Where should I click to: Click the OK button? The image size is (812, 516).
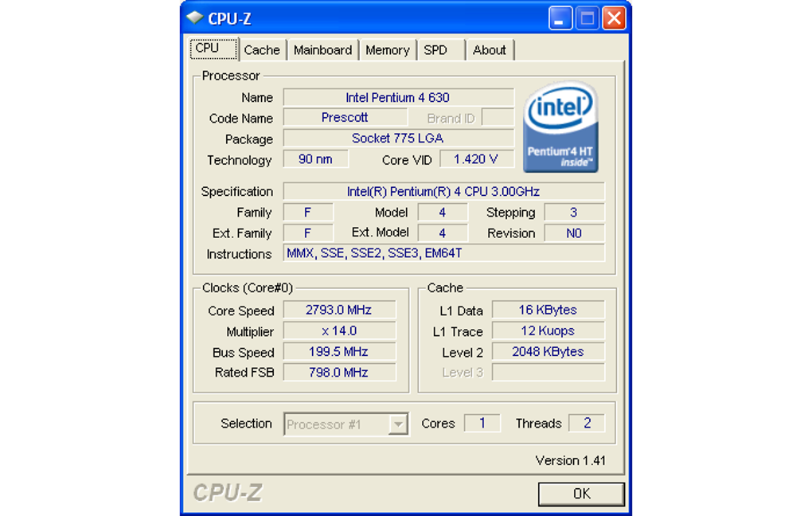(581, 494)
